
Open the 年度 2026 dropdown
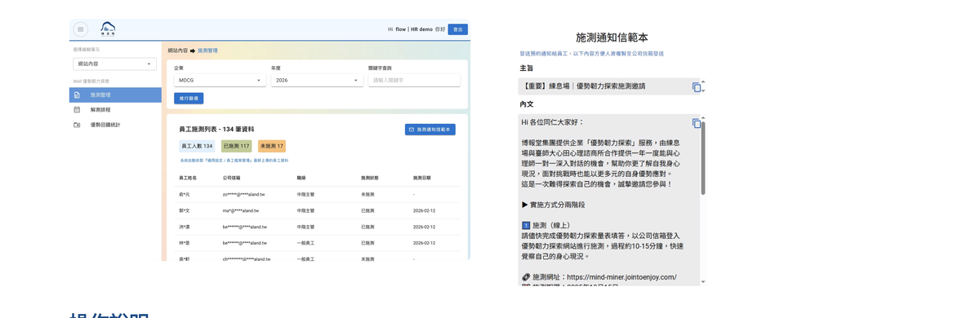(x=317, y=80)
